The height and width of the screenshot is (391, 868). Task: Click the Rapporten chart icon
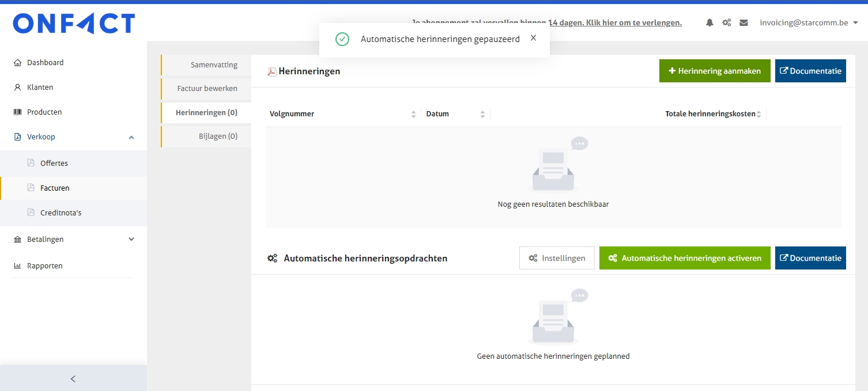[18, 265]
